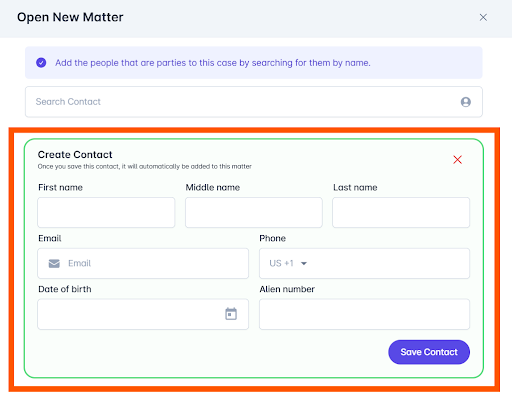Click the Create Contact heading
The width and height of the screenshot is (512, 405).
[75, 155]
